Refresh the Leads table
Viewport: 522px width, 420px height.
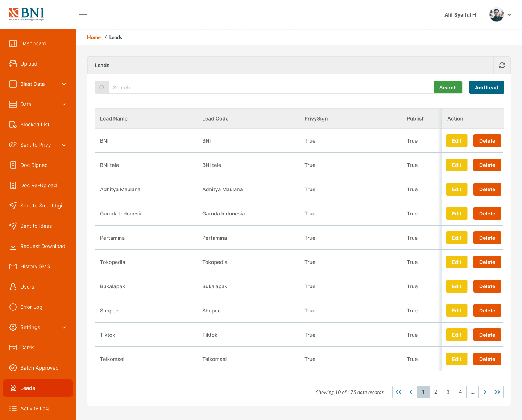point(502,65)
